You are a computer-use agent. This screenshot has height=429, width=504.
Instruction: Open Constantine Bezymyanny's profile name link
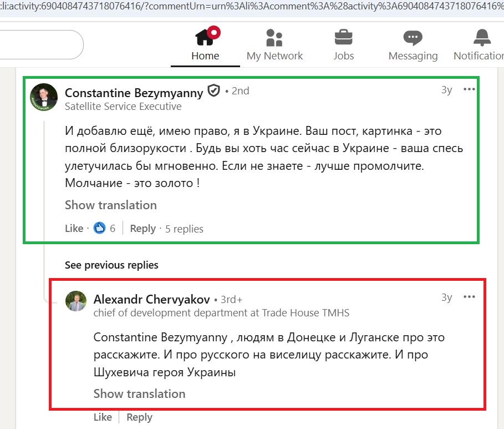click(134, 91)
